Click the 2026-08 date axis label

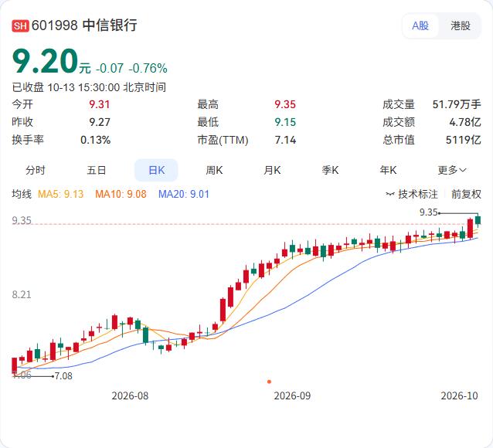pyautogui.click(x=130, y=395)
